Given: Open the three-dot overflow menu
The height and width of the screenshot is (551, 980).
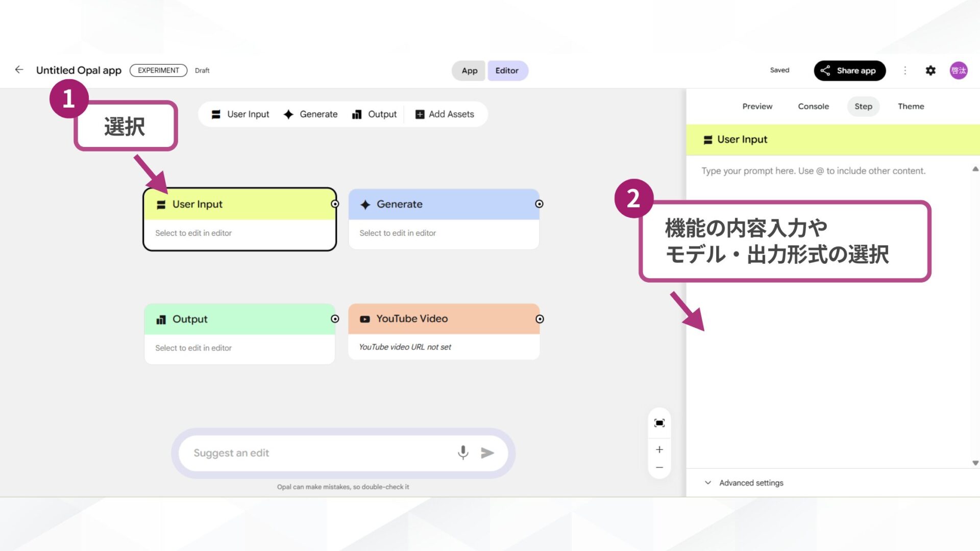Looking at the screenshot, I should click(904, 70).
